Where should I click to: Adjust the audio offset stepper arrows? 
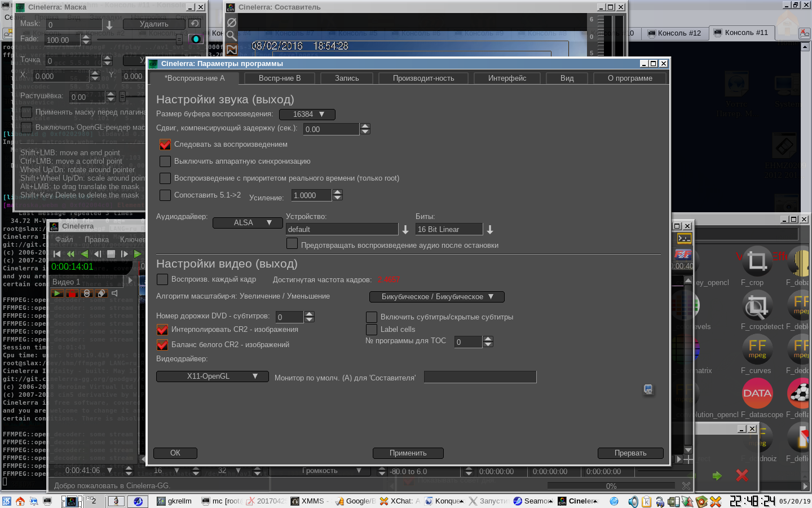click(365, 129)
